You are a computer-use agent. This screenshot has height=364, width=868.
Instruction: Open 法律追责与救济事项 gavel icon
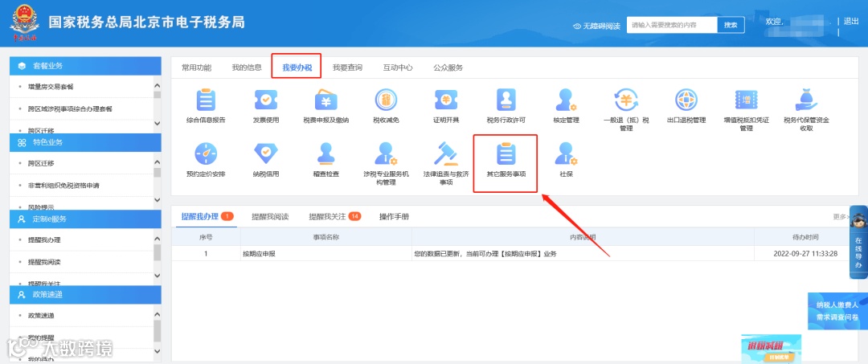(x=445, y=153)
